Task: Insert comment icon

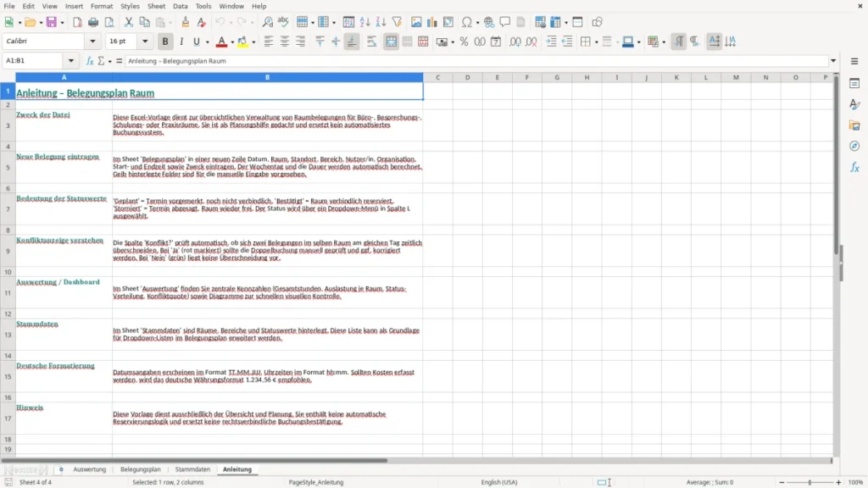Action: click(505, 22)
